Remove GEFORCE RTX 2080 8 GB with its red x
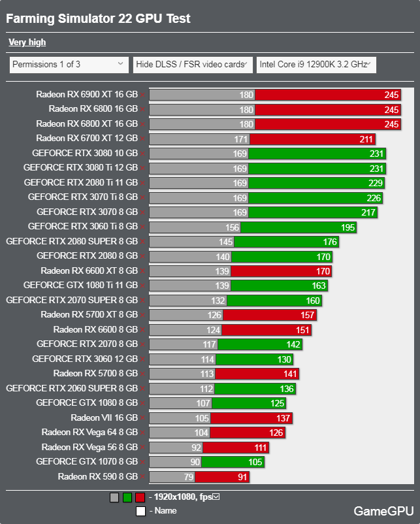Viewport: 420px width, 524px height. click(x=142, y=256)
